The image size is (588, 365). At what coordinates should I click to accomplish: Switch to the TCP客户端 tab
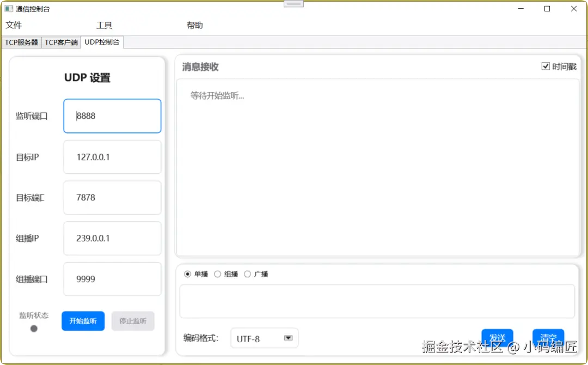coord(61,42)
